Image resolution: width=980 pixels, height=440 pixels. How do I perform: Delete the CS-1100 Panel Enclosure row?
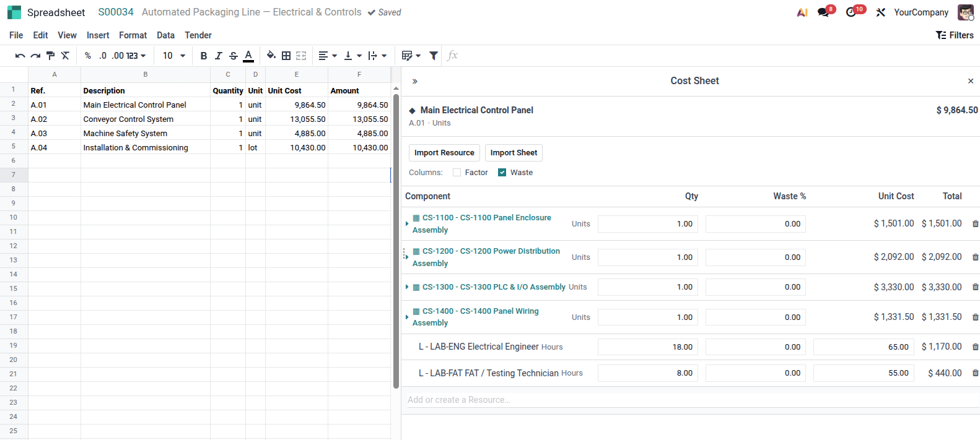pyautogui.click(x=975, y=224)
